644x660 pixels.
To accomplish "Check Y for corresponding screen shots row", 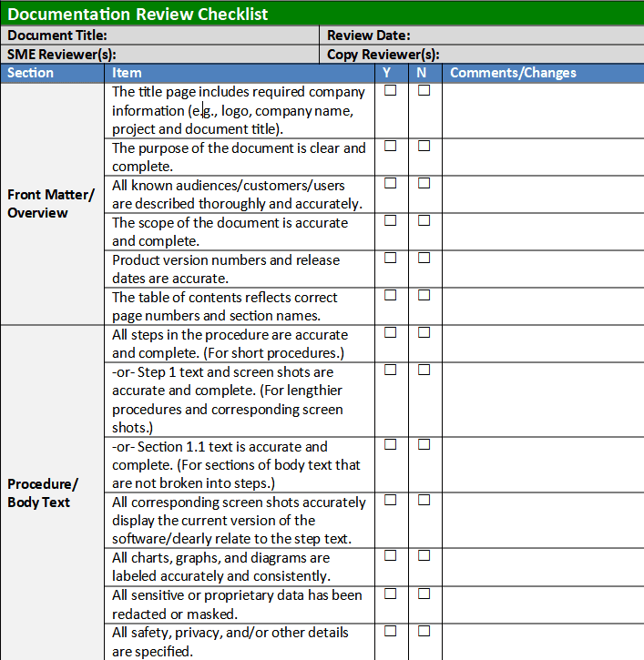I will point(390,500).
